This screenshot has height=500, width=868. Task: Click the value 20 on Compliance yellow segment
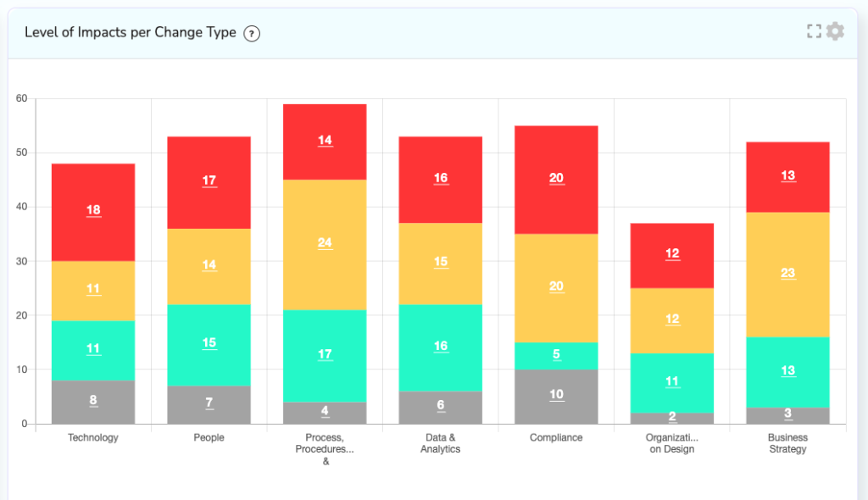[556, 287]
